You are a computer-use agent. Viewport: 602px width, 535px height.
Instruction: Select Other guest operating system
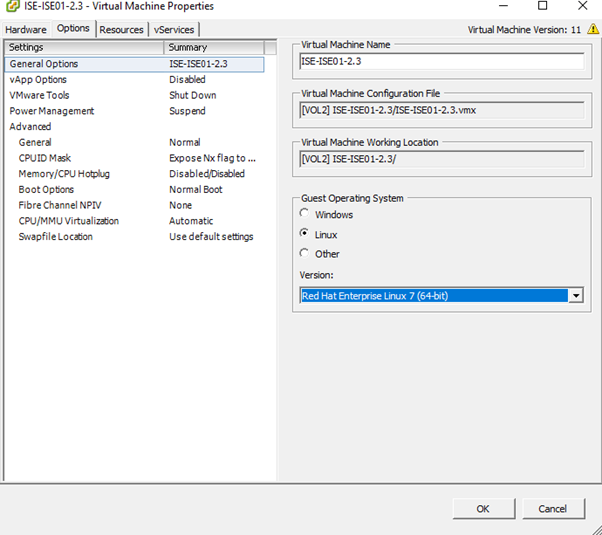click(304, 253)
